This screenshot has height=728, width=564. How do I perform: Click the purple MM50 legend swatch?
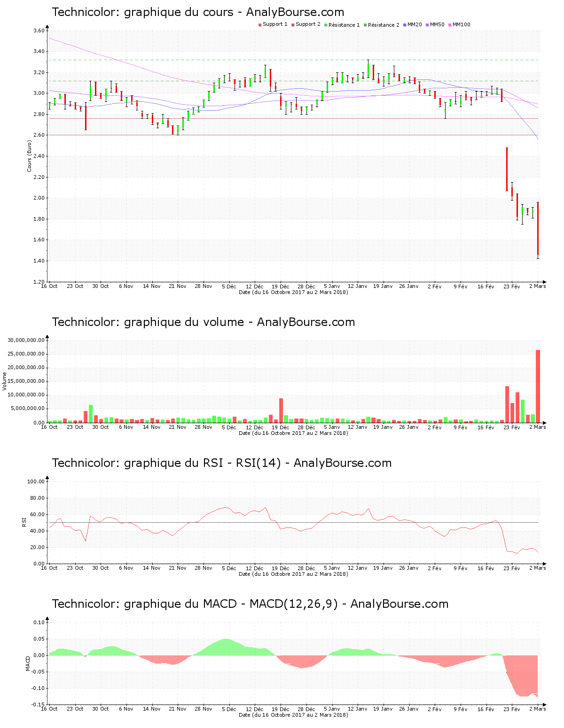pos(427,25)
